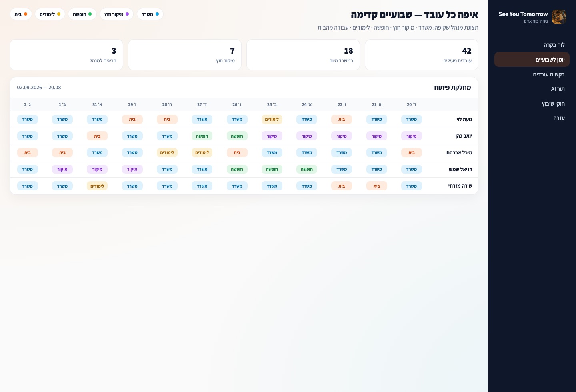Click נועה לוי's בית badge on day 22
Viewport: 576px width, 392px height.
click(x=342, y=119)
